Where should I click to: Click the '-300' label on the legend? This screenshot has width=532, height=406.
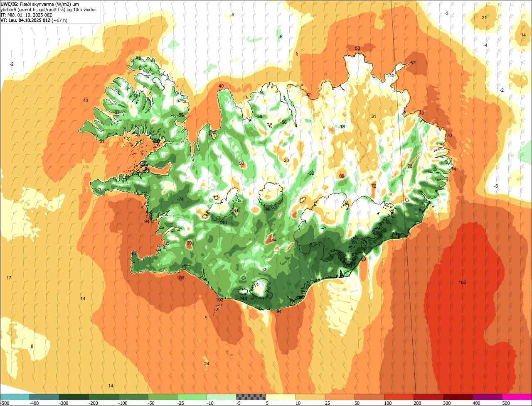(x=64, y=403)
